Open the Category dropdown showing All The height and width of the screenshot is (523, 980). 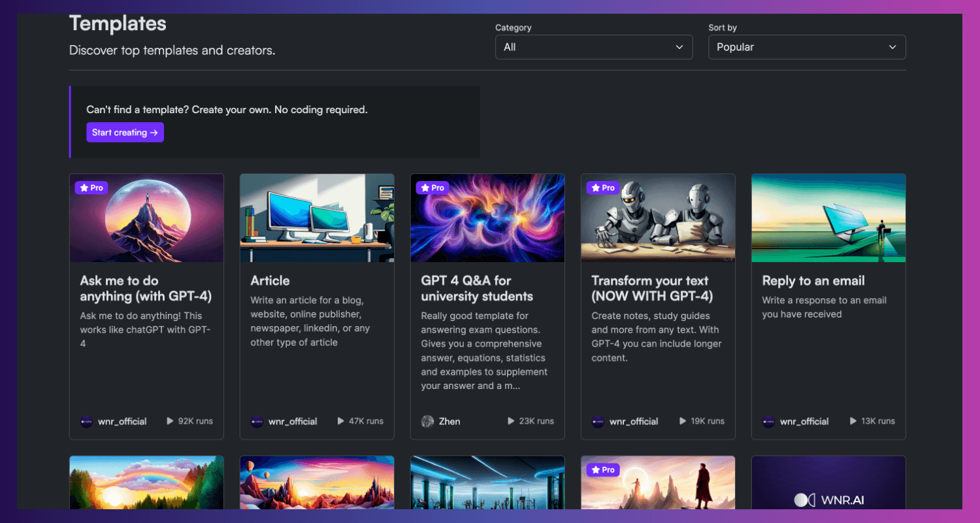[594, 47]
